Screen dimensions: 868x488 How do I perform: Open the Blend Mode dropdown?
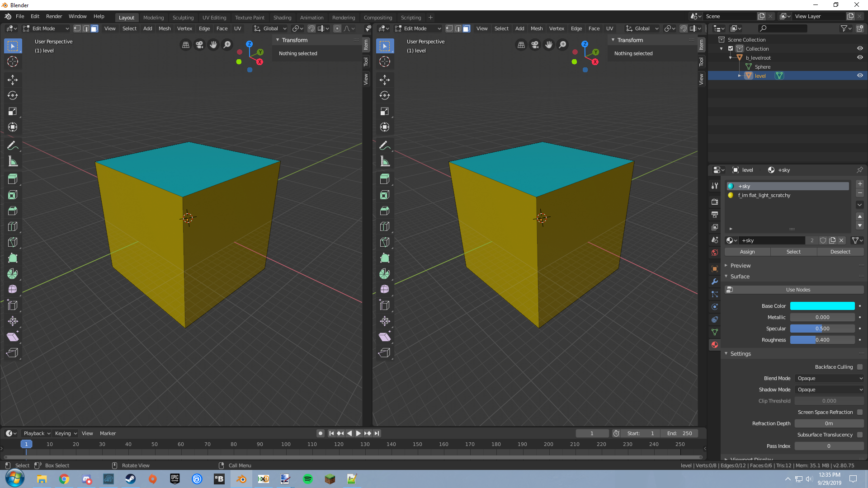tap(829, 378)
